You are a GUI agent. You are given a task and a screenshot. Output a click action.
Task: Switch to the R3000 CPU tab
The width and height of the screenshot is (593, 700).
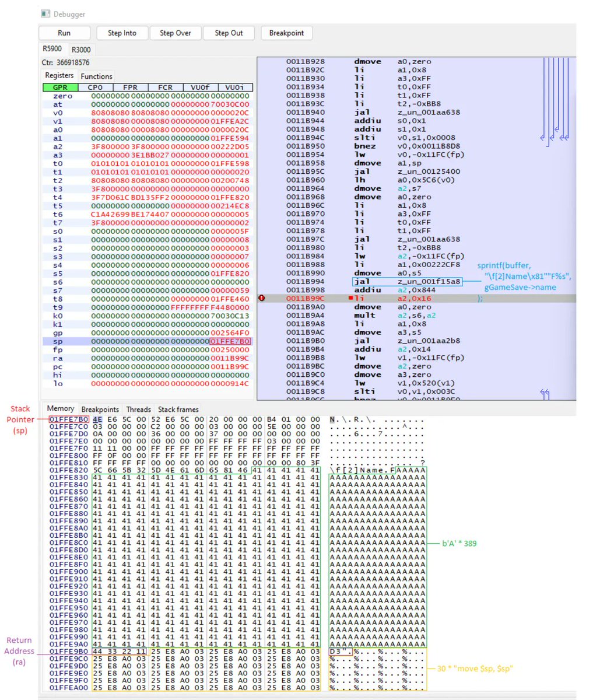(81, 50)
